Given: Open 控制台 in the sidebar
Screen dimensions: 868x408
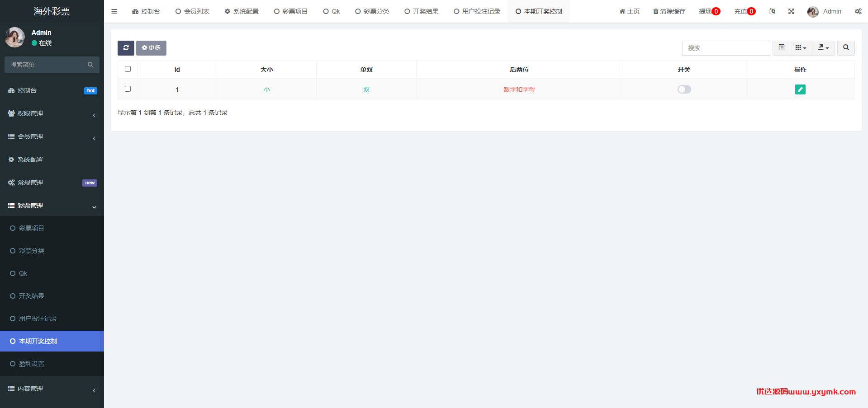Looking at the screenshot, I should pos(52,90).
